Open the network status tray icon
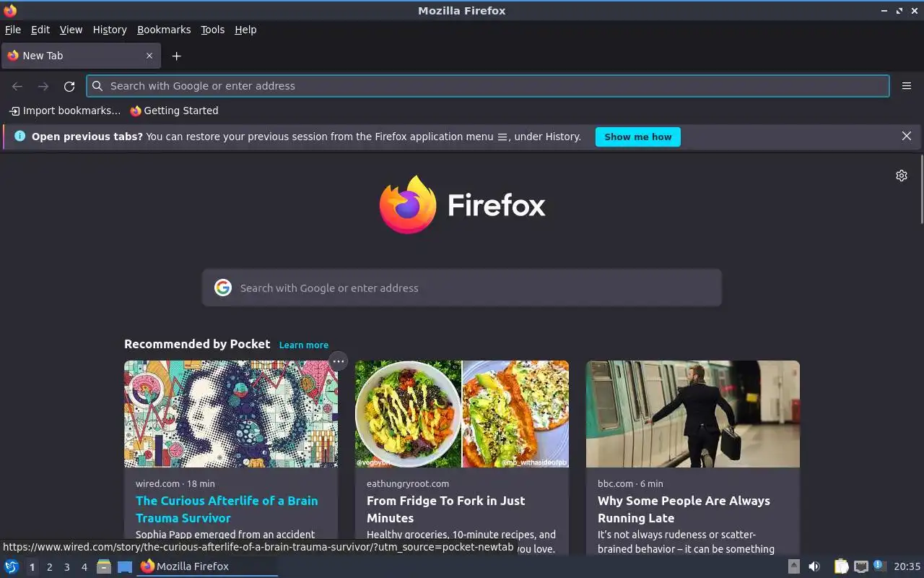924x578 pixels. pyautogui.click(x=860, y=566)
